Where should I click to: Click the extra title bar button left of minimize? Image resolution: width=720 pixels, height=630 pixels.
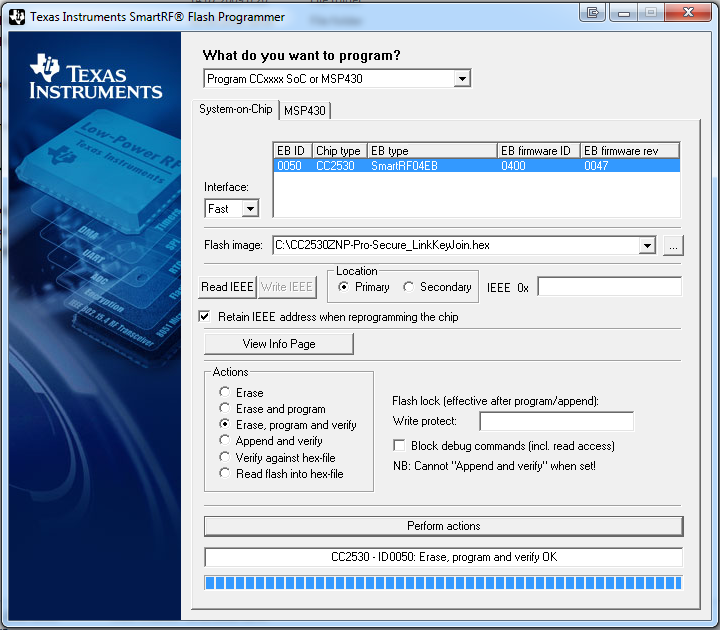pyautogui.click(x=592, y=12)
